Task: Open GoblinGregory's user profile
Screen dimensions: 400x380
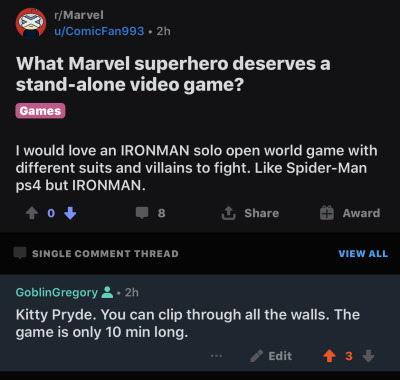Action: pyautogui.click(x=57, y=292)
